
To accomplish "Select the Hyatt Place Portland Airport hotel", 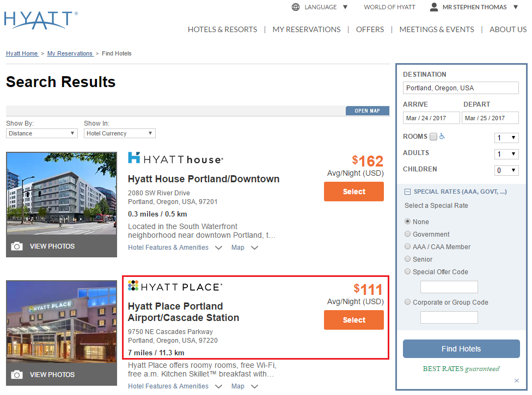I will pyautogui.click(x=353, y=320).
